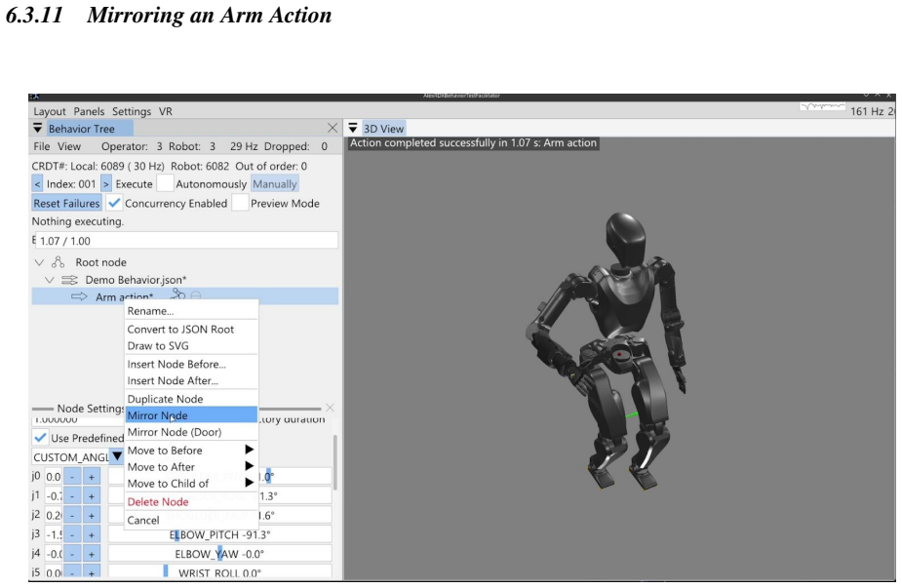Click the Reset Failures button
Viewport: 902px width, 588px height.
[x=66, y=203]
